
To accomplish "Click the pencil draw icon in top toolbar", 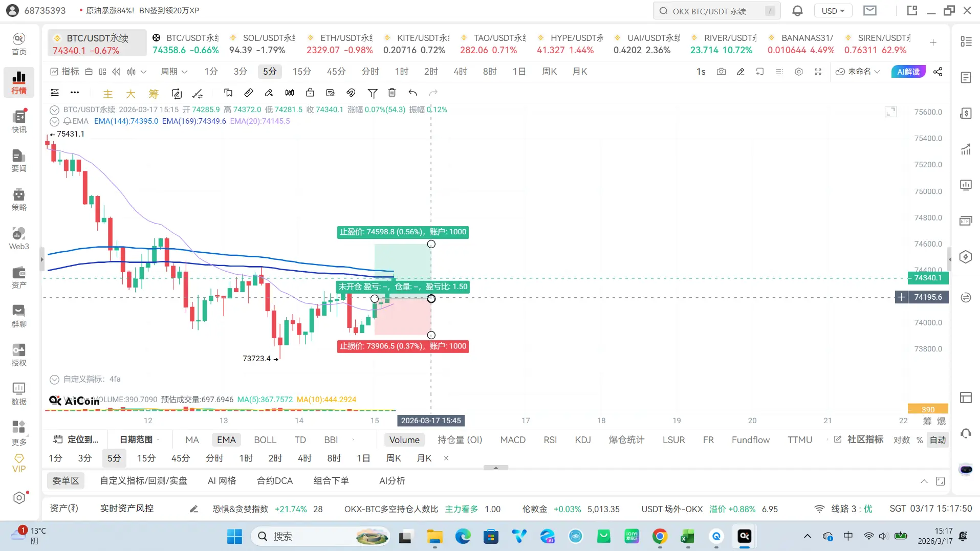I will (x=741, y=72).
